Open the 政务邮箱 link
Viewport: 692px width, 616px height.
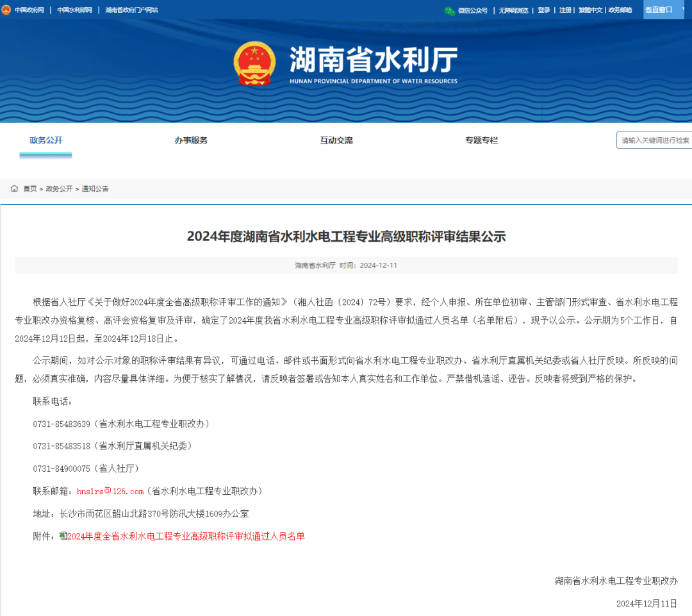(x=620, y=10)
